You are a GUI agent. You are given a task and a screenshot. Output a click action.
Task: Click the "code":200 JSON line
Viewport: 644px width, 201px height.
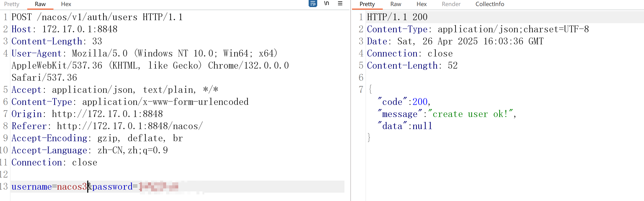pyautogui.click(x=404, y=102)
